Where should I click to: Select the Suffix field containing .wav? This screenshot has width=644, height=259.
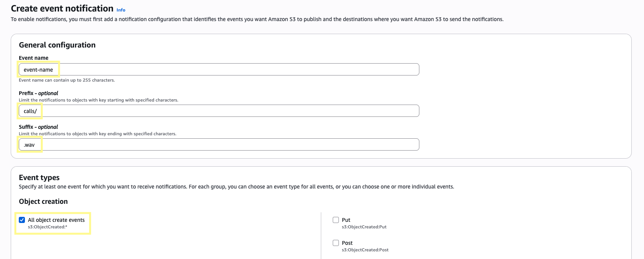coord(219,145)
